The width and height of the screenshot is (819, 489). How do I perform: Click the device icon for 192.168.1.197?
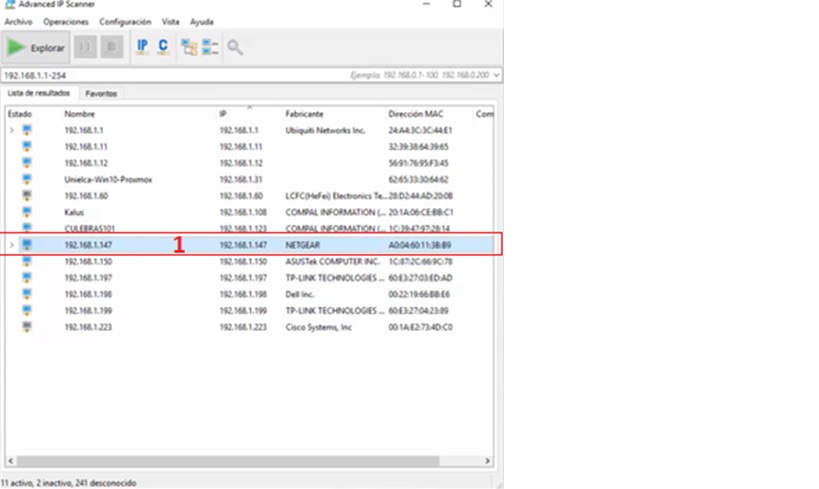(x=27, y=277)
